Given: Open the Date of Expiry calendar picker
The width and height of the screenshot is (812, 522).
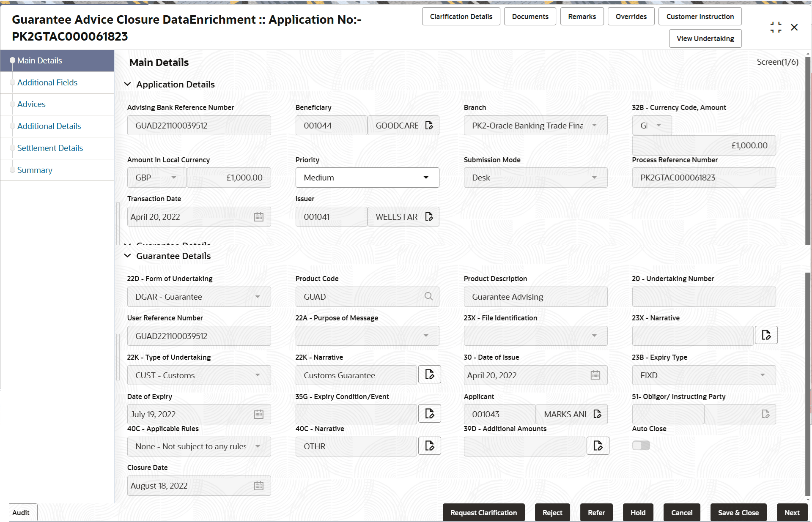Looking at the screenshot, I should pos(258,414).
